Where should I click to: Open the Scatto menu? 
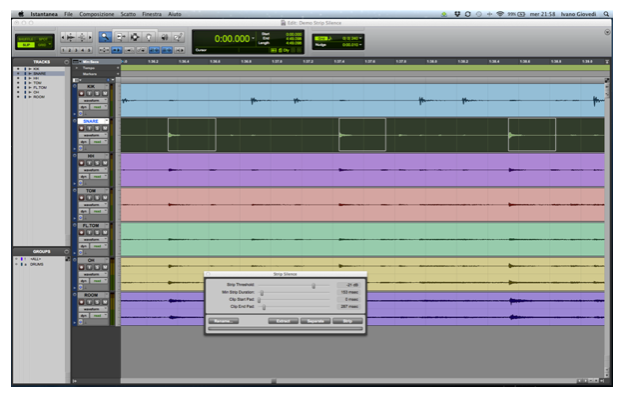tap(128, 14)
